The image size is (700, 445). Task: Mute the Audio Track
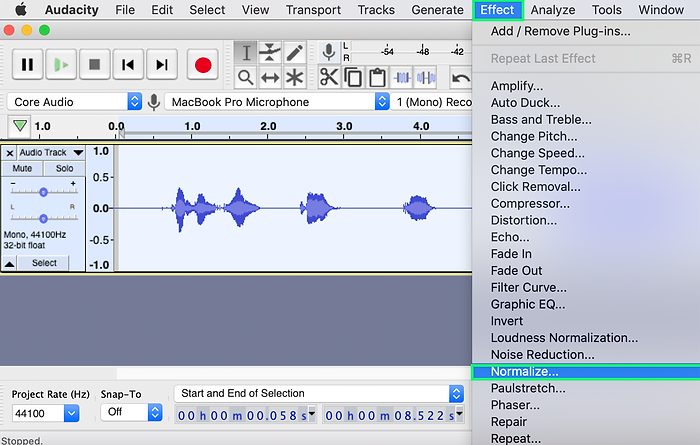[22, 168]
